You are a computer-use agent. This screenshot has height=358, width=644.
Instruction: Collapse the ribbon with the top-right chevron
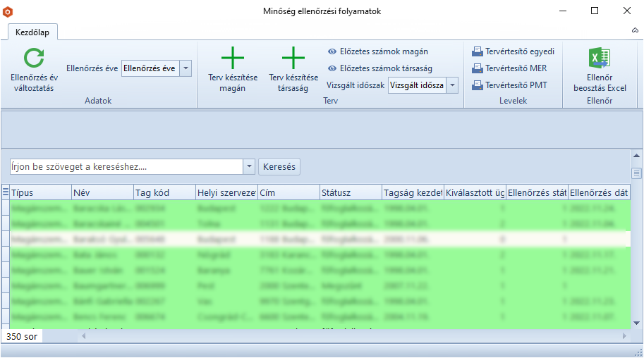635,31
